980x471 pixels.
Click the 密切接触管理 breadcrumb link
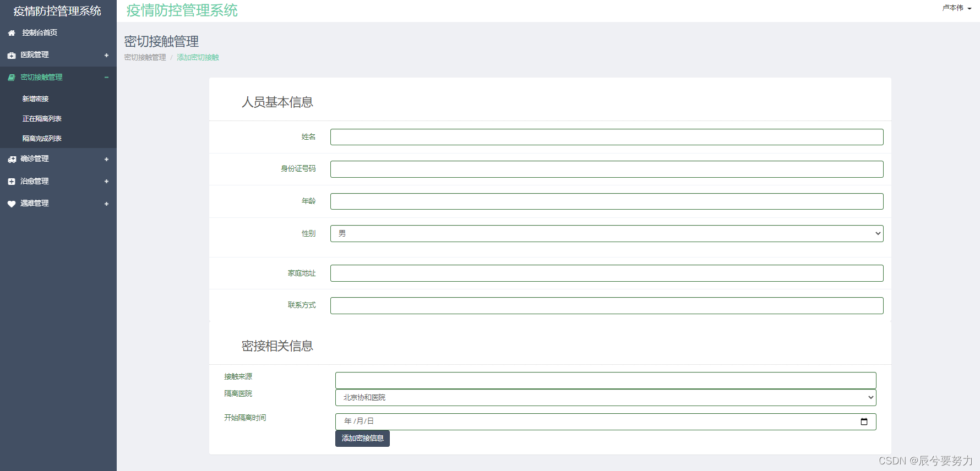(145, 57)
